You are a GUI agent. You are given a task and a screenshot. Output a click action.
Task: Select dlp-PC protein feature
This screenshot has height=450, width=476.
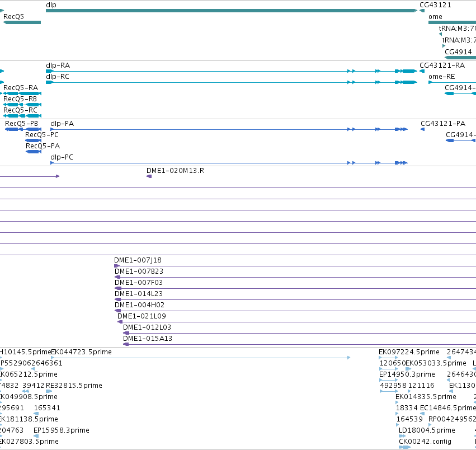[229, 163]
